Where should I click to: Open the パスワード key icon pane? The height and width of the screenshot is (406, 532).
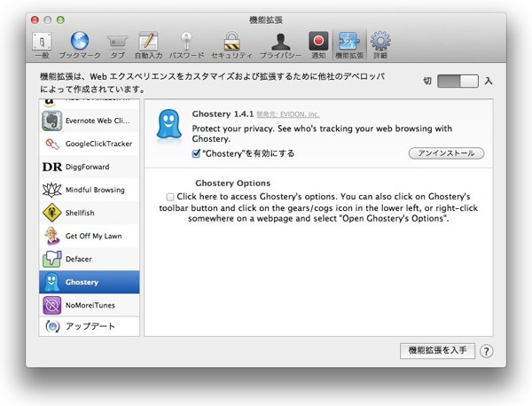click(x=186, y=45)
